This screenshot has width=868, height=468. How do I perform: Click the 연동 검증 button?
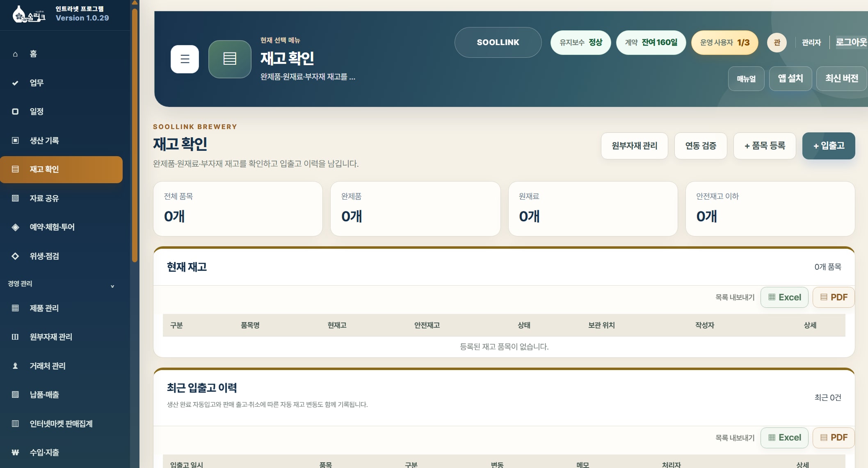click(701, 146)
